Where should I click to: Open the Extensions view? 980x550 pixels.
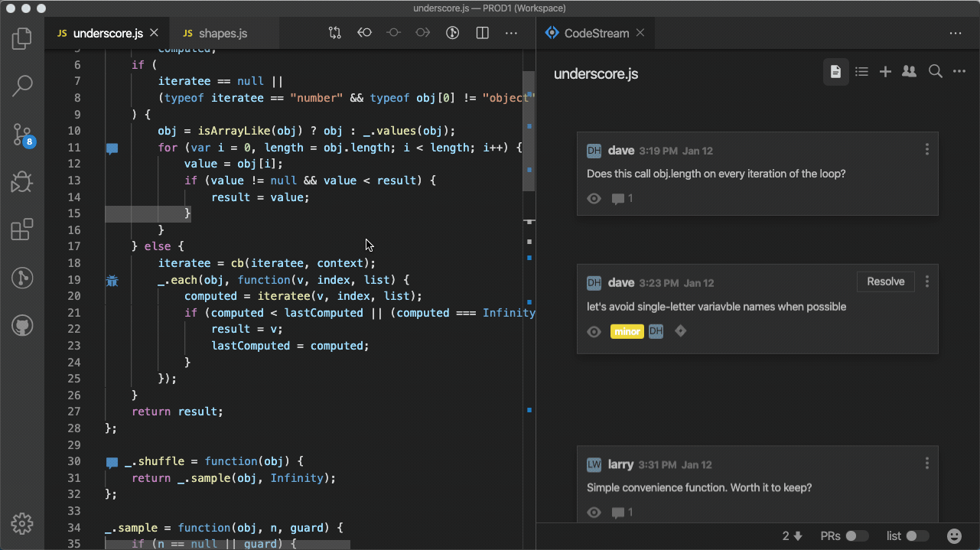[x=22, y=229]
